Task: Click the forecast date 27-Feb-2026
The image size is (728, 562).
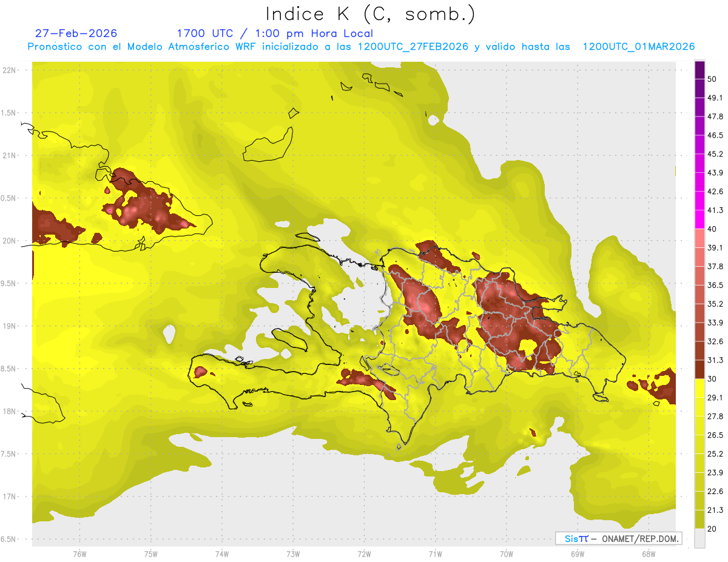Action: [76, 33]
